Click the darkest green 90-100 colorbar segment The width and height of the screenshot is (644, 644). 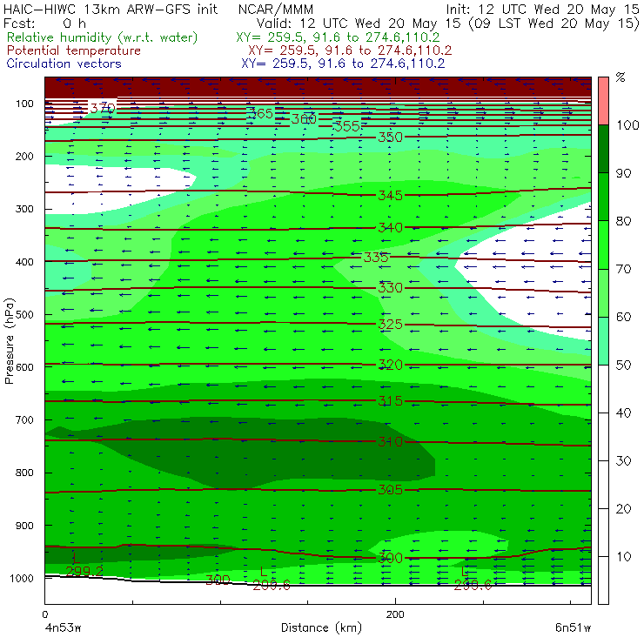point(603,149)
